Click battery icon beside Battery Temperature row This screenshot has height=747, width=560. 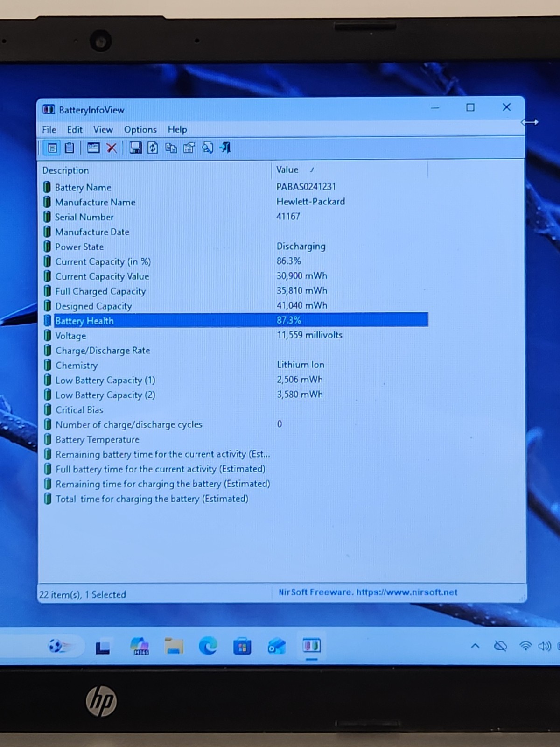coord(48,439)
